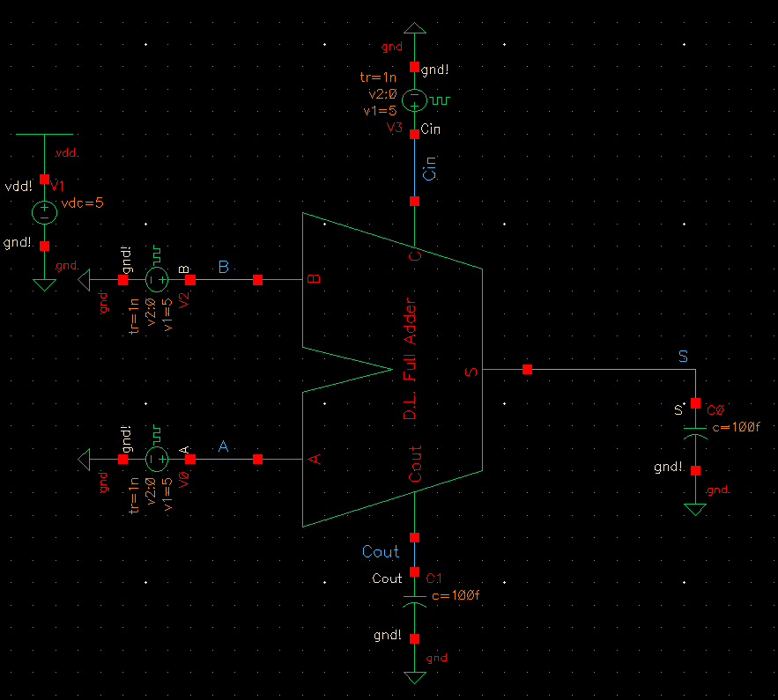Select pulse source V0 on net A
Screen dimensions: 778x700
click(x=157, y=459)
